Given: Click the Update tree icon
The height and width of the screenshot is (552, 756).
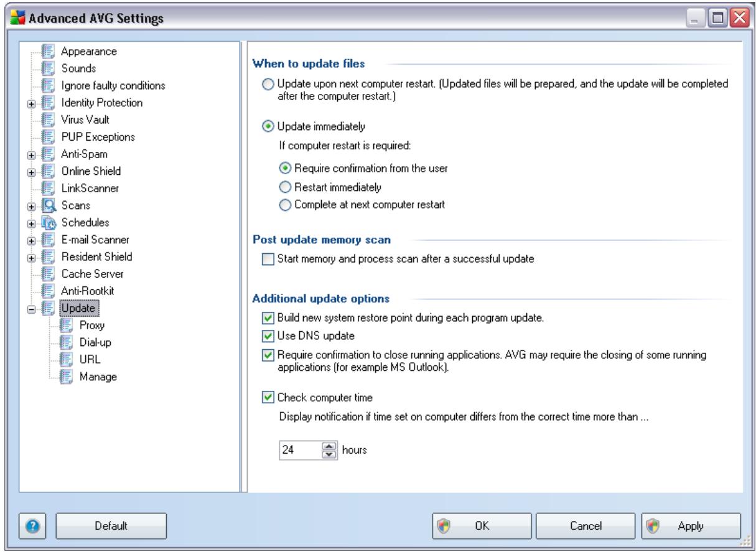Looking at the screenshot, I should point(49,307).
